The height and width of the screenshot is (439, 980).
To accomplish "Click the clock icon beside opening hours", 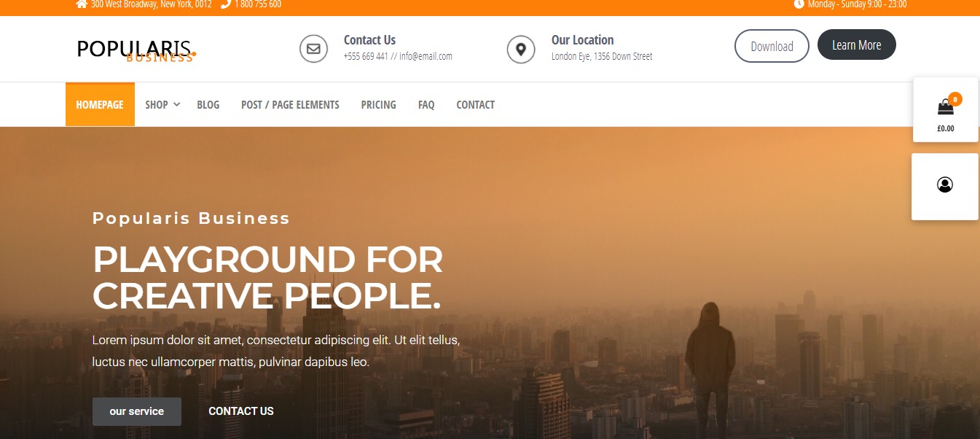I will (x=799, y=4).
